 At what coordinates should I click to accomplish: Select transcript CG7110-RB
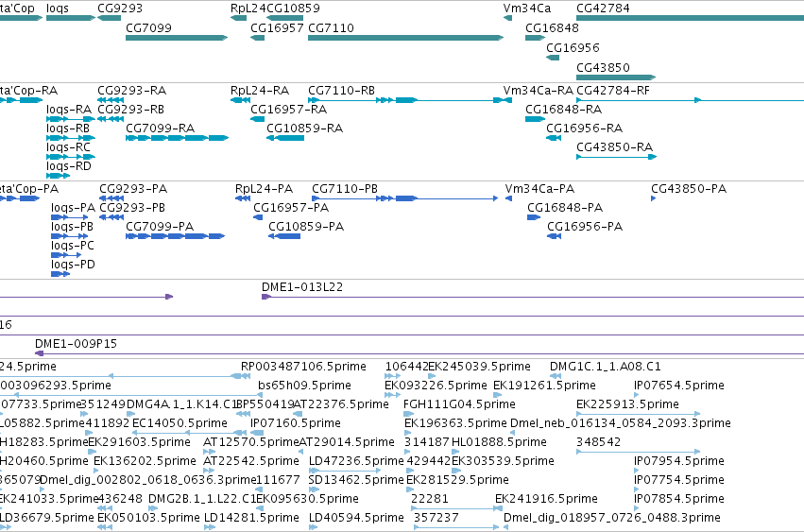click(x=405, y=100)
